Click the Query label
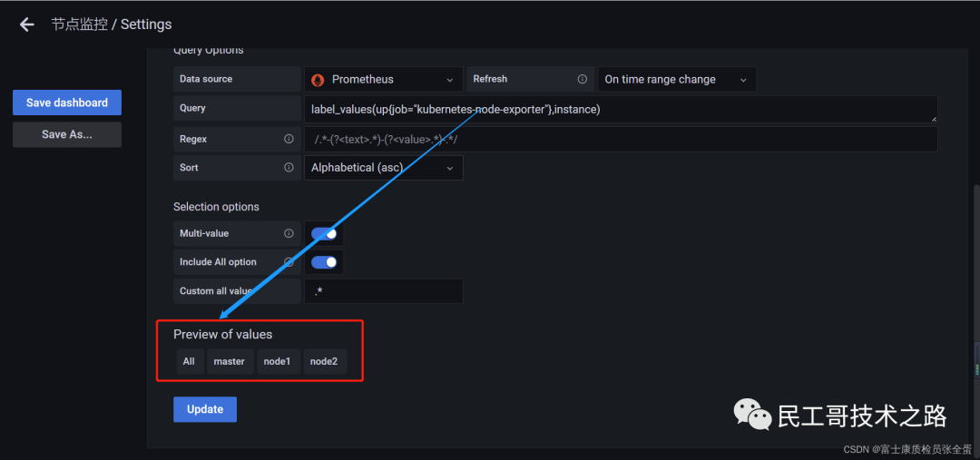 click(x=192, y=107)
